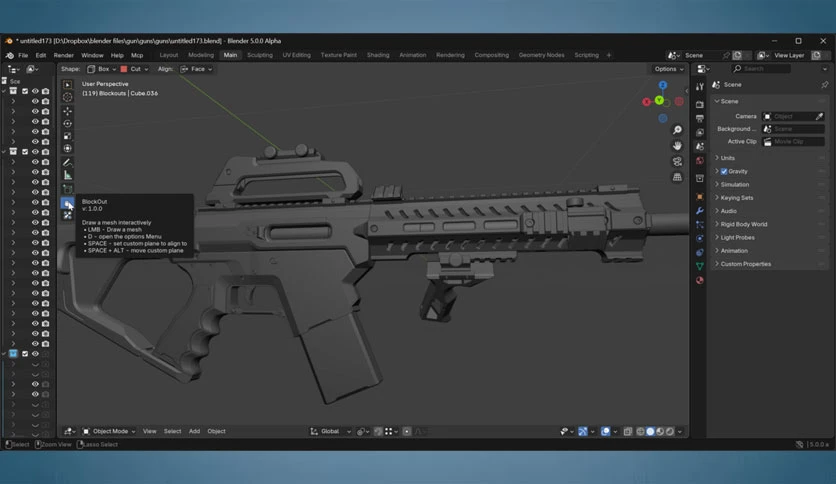
Task: Click the eyedropper next to Camera field
Action: click(x=819, y=116)
